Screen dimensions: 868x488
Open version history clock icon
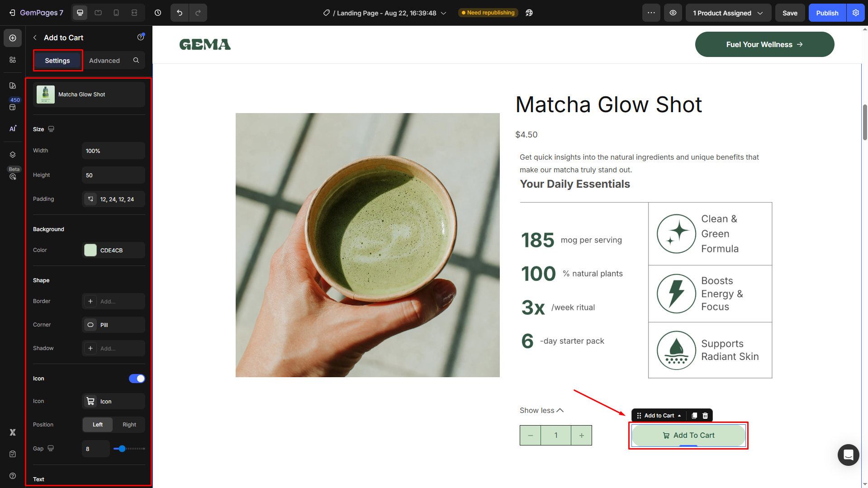point(158,13)
